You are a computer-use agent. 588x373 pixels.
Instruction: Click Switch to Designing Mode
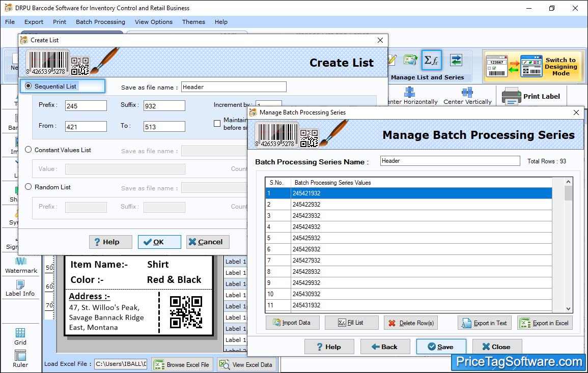pyautogui.click(x=534, y=66)
